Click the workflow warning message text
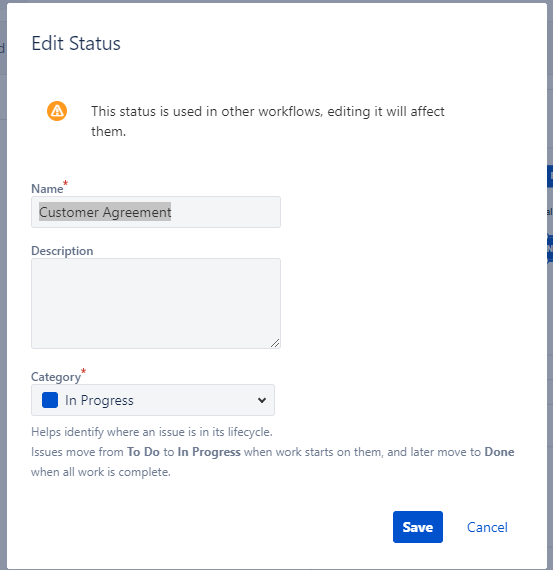 268,121
